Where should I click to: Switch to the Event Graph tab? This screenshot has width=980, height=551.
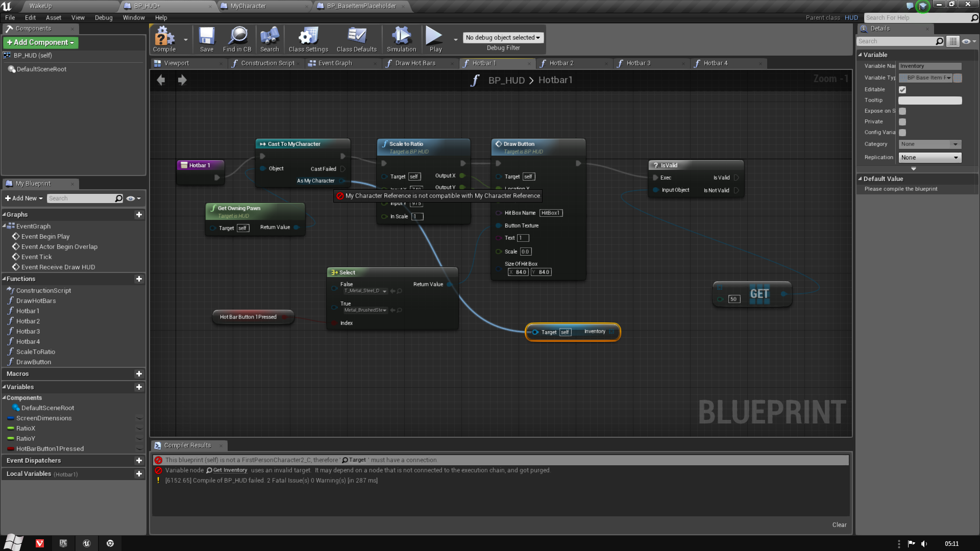[335, 63]
